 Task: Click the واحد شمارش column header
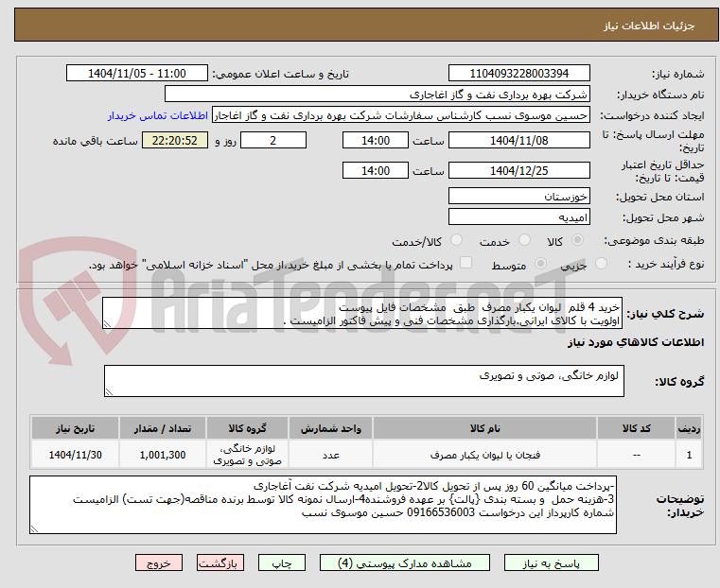point(330,428)
